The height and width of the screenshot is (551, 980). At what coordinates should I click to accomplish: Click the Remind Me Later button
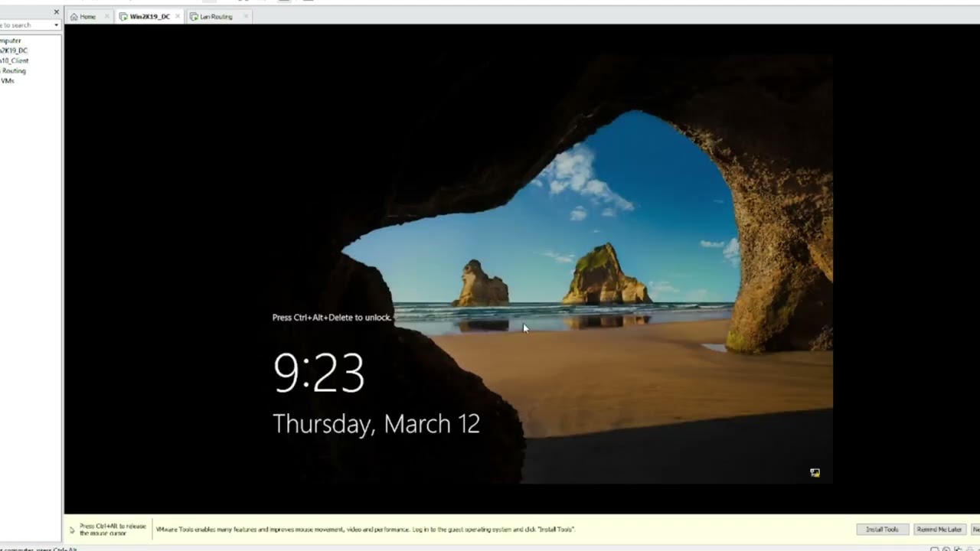939,530
